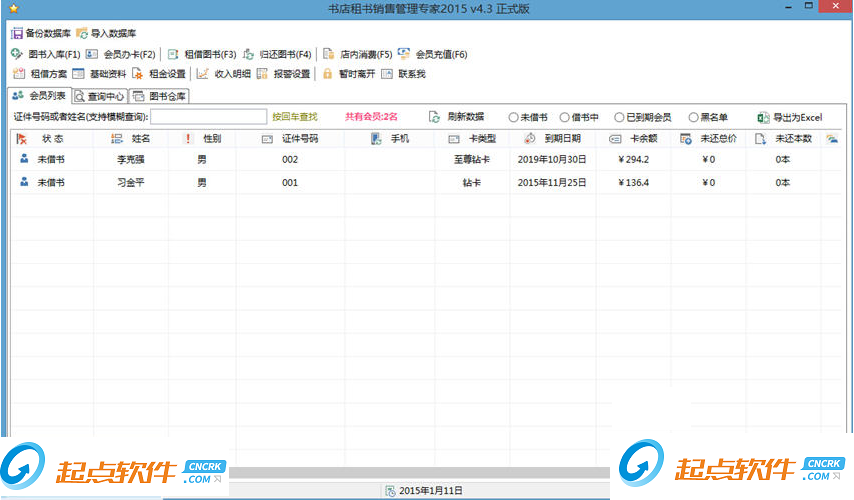Click the 按回车查找 search hint text
Image resolution: width=854 pixels, height=500 pixels.
point(295,117)
